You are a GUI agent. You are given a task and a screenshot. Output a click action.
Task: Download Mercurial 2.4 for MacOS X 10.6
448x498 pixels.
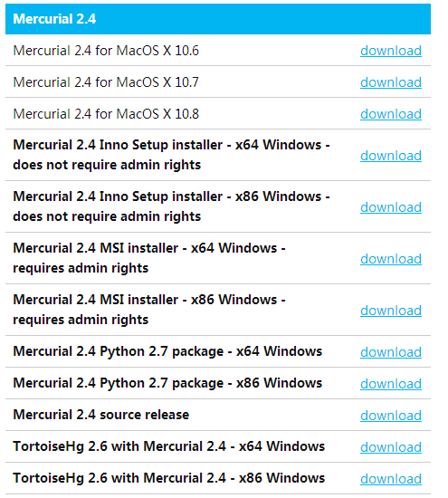click(391, 51)
